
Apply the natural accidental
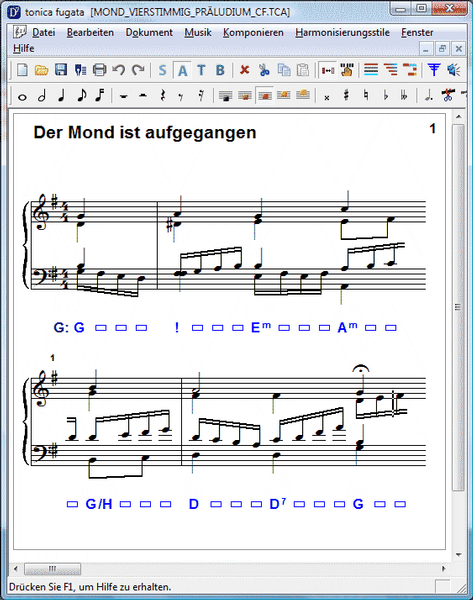point(366,96)
